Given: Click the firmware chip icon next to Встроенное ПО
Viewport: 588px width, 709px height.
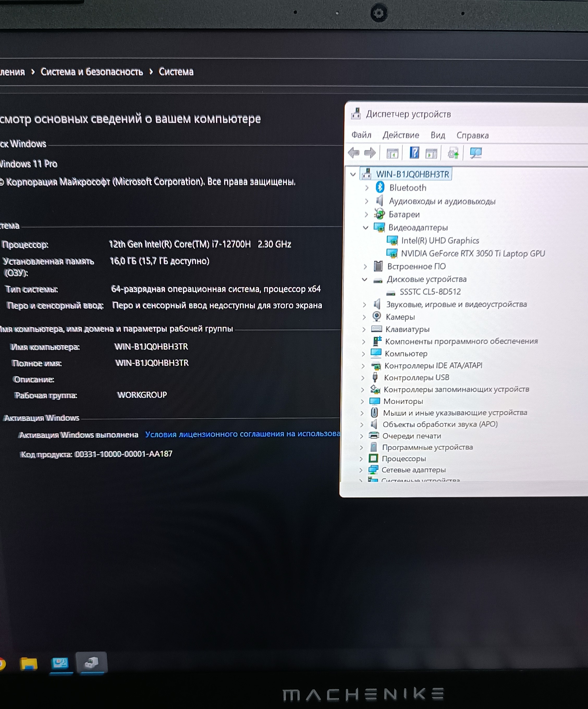Looking at the screenshot, I should click(x=378, y=266).
